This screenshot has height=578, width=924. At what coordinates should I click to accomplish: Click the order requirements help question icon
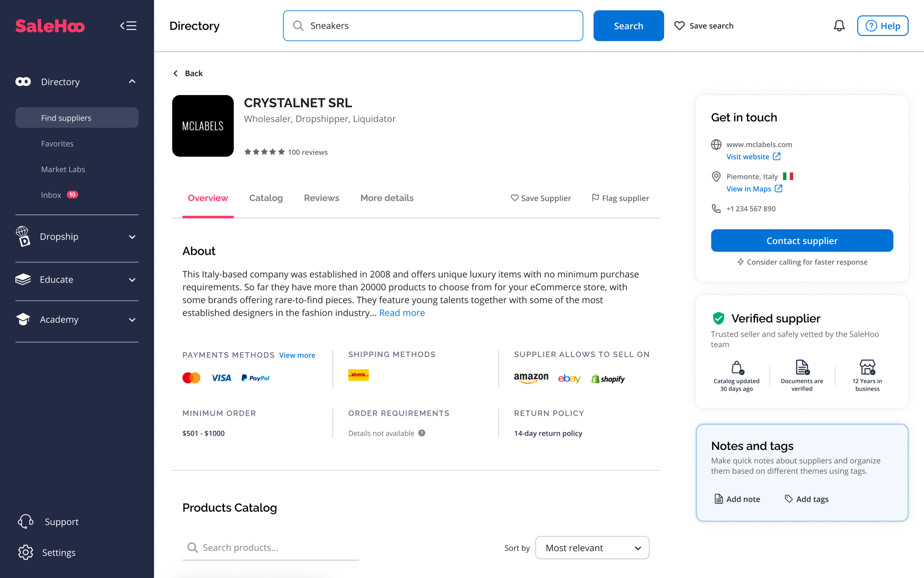pyautogui.click(x=421, y=433)
